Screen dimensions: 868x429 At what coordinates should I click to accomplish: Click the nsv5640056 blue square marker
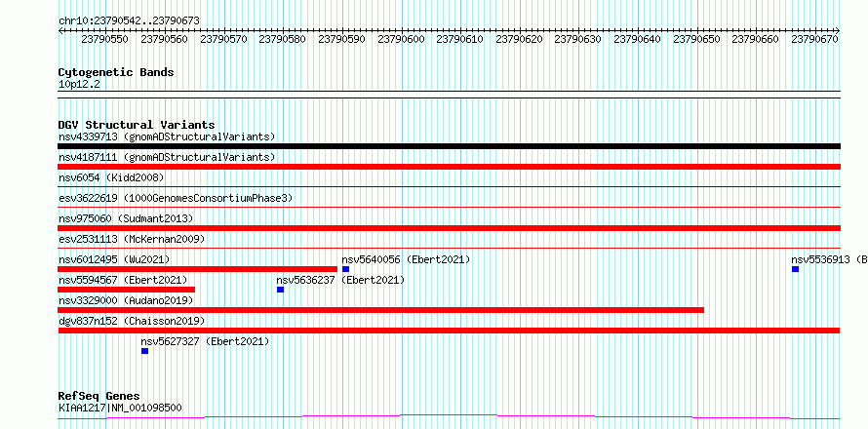coord(345,269)
